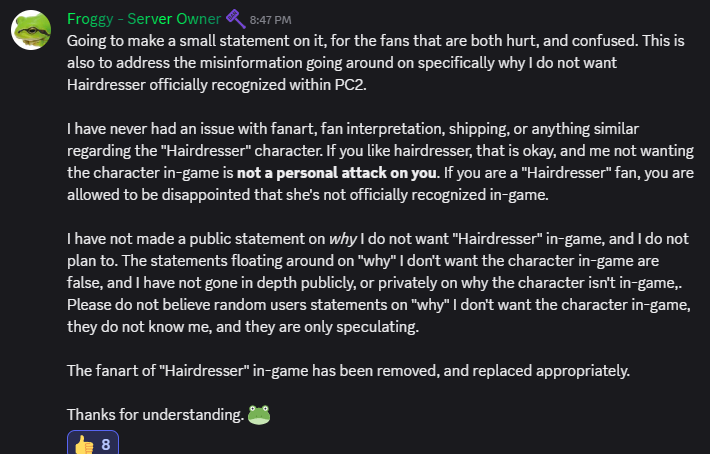
Task: Click the "Thanks for understanding." text
Action: coord(155,415)
